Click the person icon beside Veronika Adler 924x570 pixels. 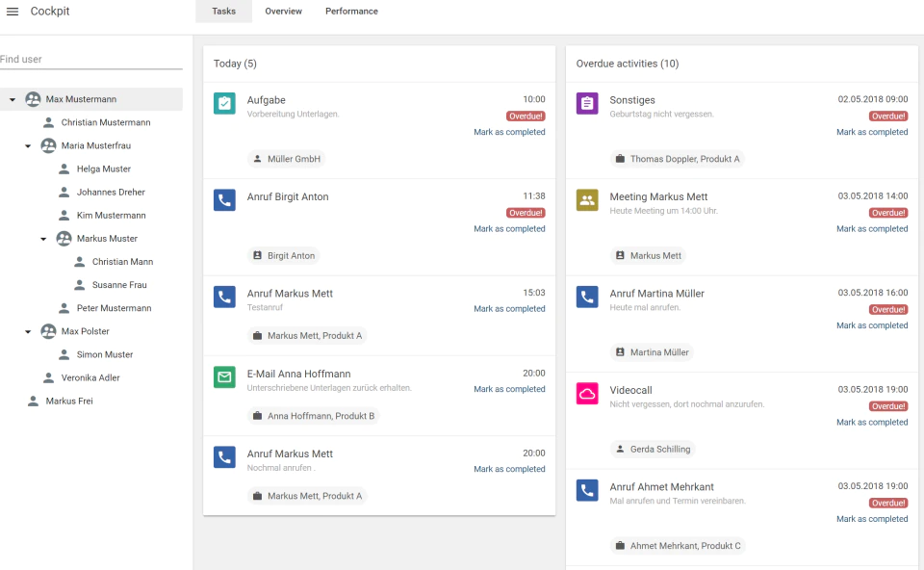(x=49, y=377)
